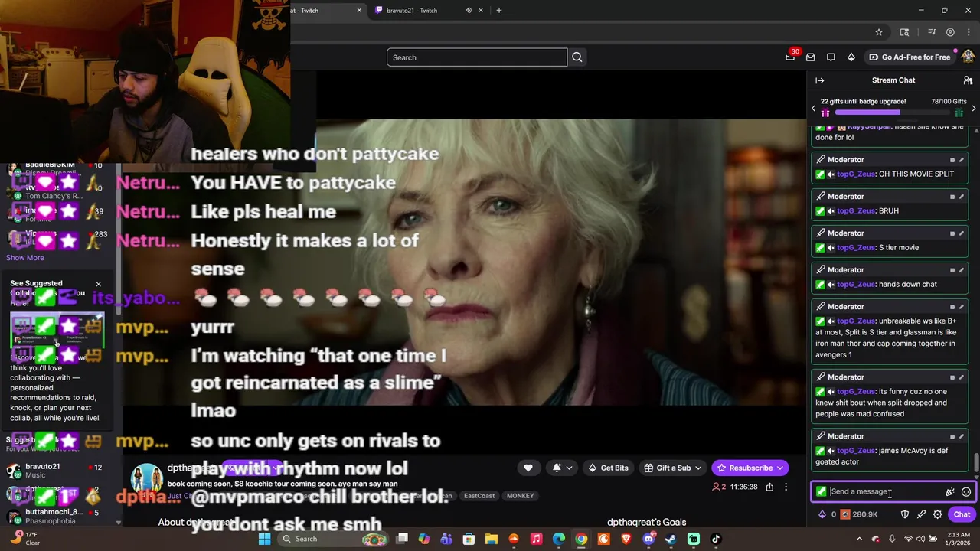Click Get Bits button
Screen dimensions: 980x551
point(608,468)
